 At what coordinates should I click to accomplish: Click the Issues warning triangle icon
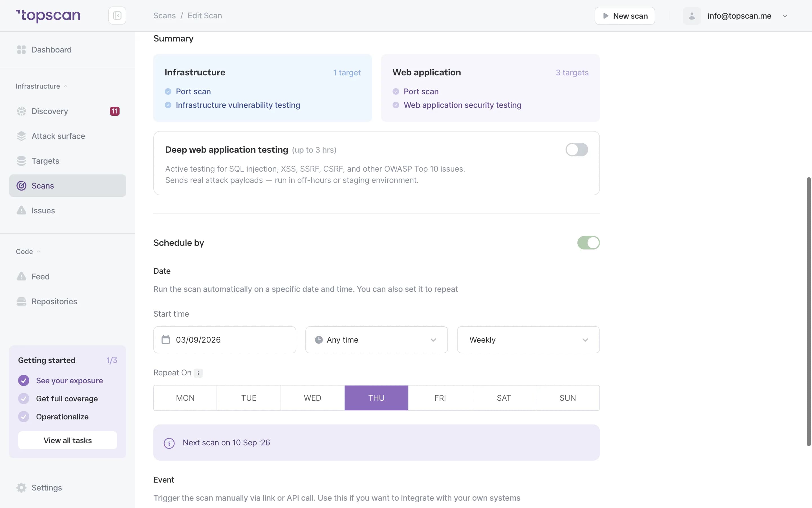coord(21,210)
